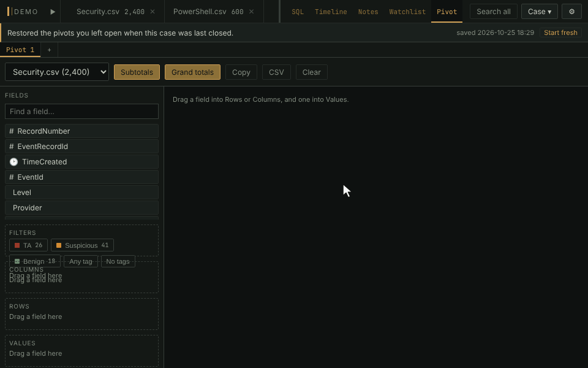Image resolution: width=588 pixels, height=368 pixels.
Task: Toggle the TA tag filter
Action: pyautogui.click(x=29, y=245)
